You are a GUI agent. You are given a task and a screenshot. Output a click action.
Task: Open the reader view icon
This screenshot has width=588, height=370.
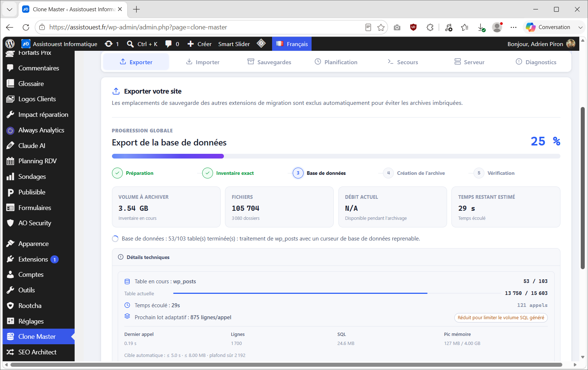(x=368, y=27)
